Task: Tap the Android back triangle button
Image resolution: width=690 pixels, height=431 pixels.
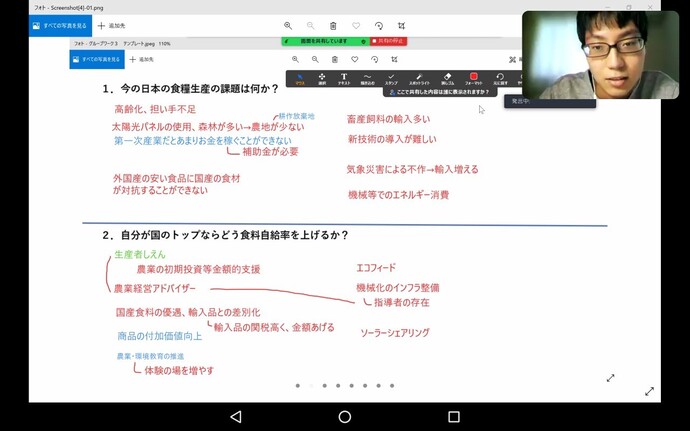Action: (236, 416)
